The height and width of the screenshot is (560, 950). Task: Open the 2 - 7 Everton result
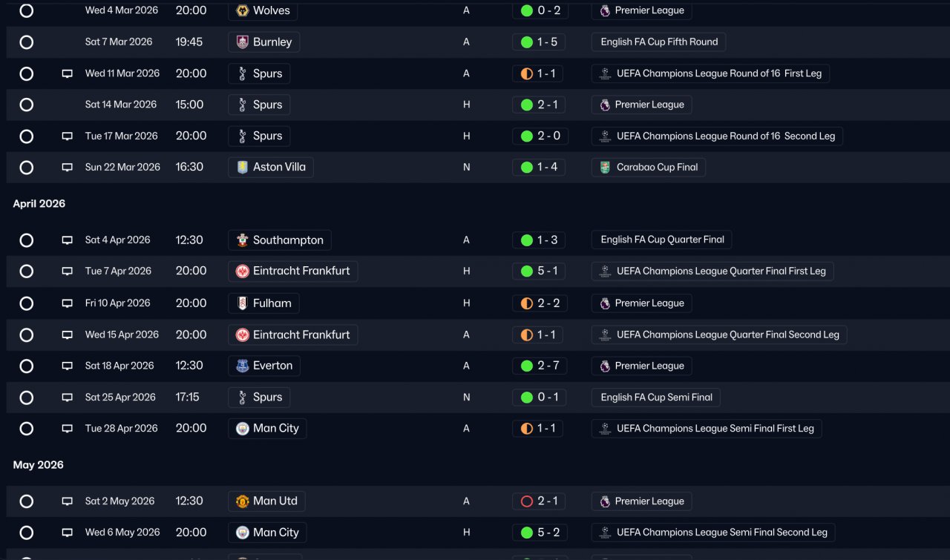[x=539, y=366]
